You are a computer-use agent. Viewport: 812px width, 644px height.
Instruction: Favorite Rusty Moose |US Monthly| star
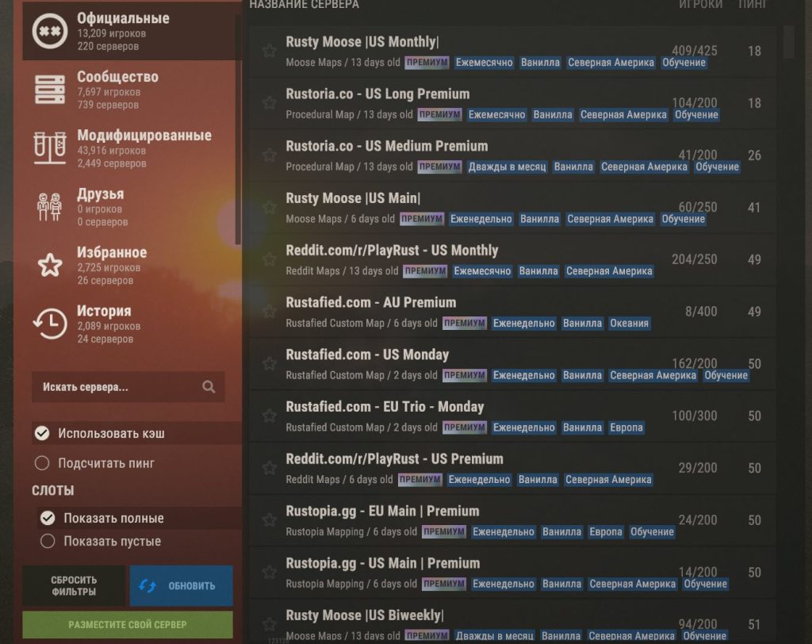(x=270, y=51)
